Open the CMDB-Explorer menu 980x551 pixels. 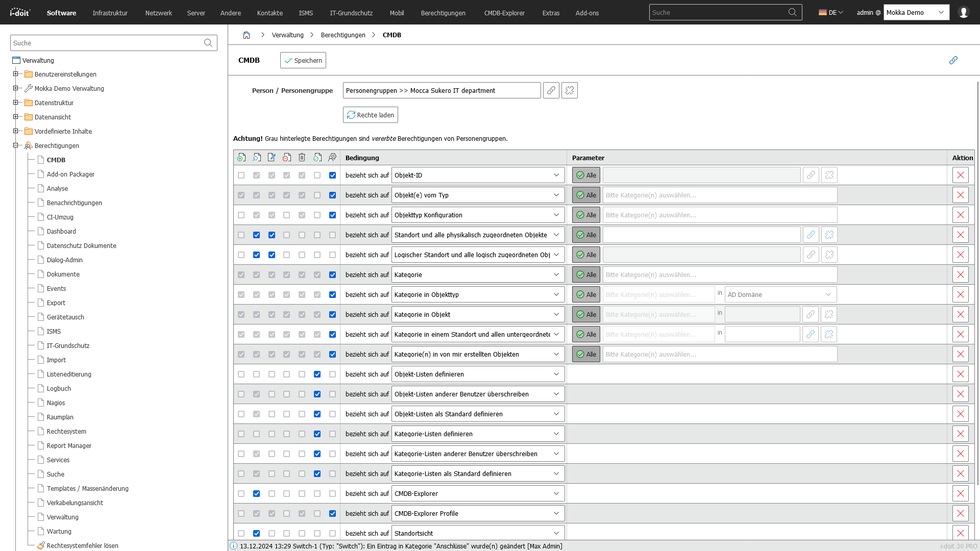[x=504, y=13]
